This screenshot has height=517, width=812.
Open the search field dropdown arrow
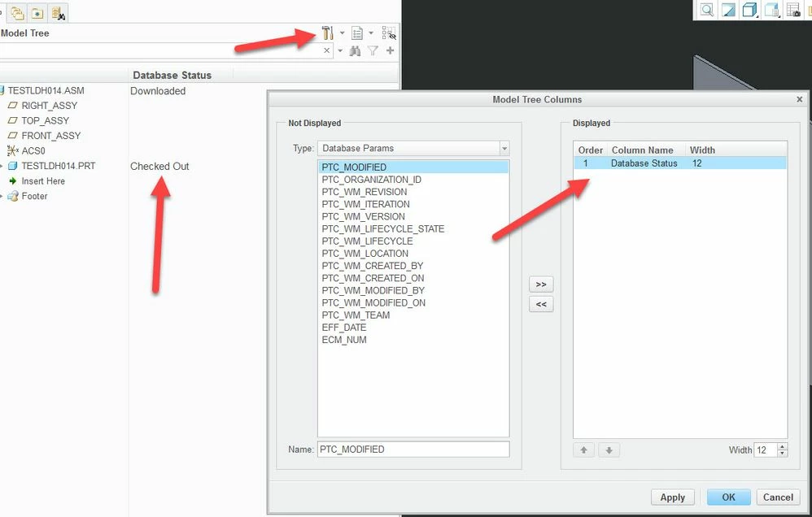(x=340, y=50)
